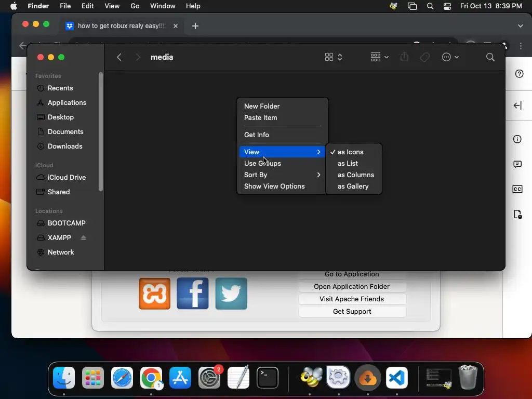The height and width of the screenshot is (399, 532).
Task: Click the collapse panel arrow icon
Action: 517,105
